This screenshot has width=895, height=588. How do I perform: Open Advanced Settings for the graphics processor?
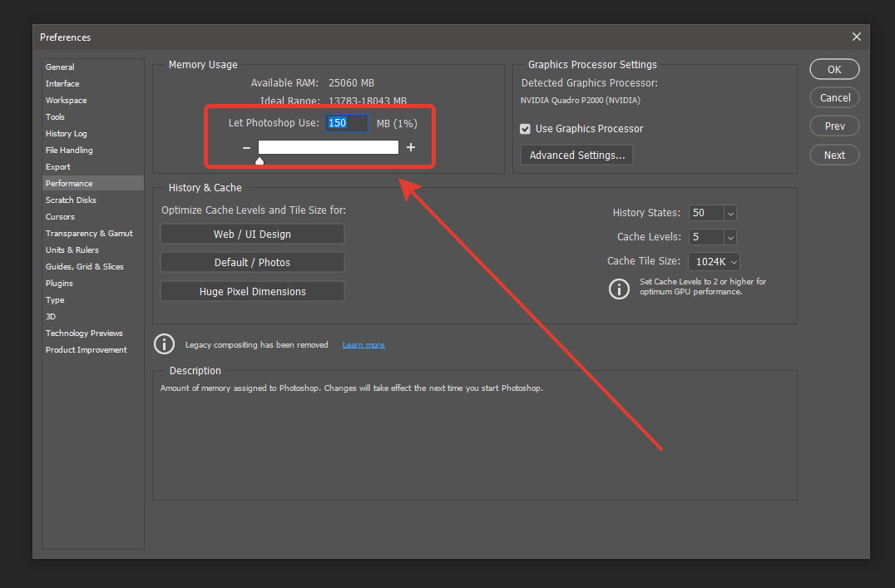coord(576,155)
